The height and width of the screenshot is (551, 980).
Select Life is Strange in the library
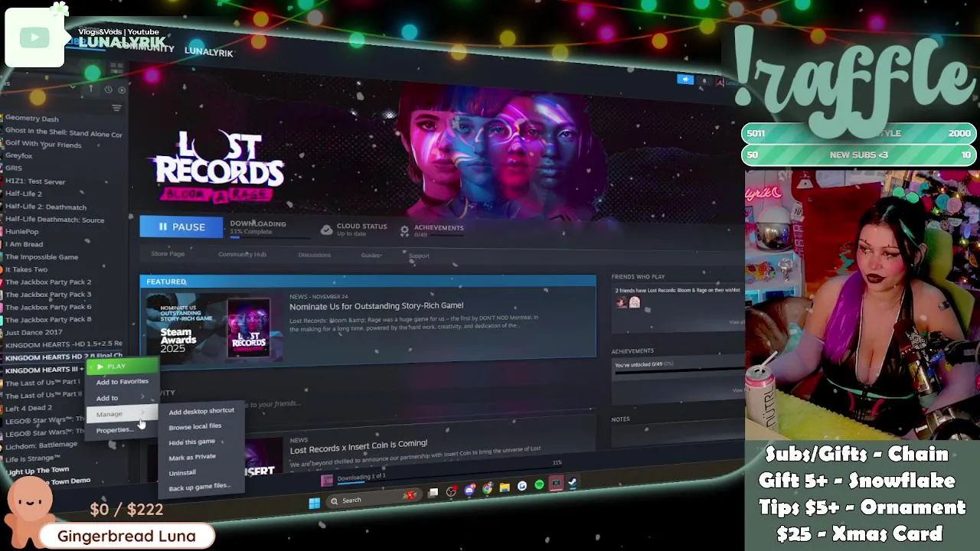(x=32, y=458)
